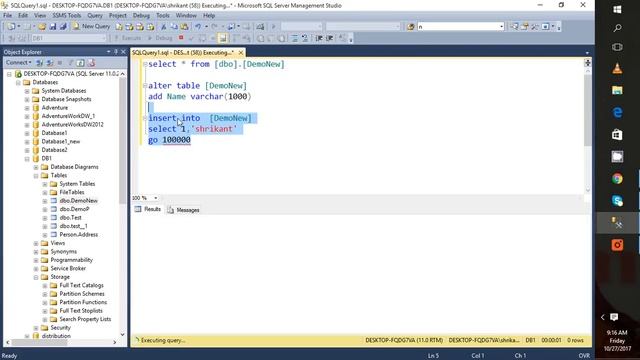This screenshot has height=360, width=640.
Task: Close the SQLQuery1.sql document tab
Action: (241, 53)
